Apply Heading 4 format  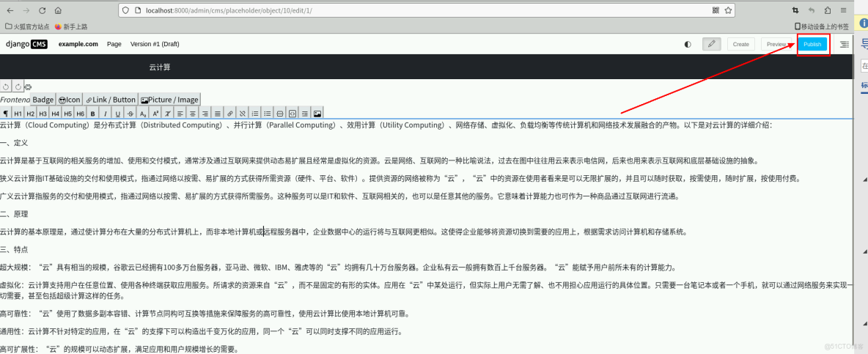click(56, 114)
